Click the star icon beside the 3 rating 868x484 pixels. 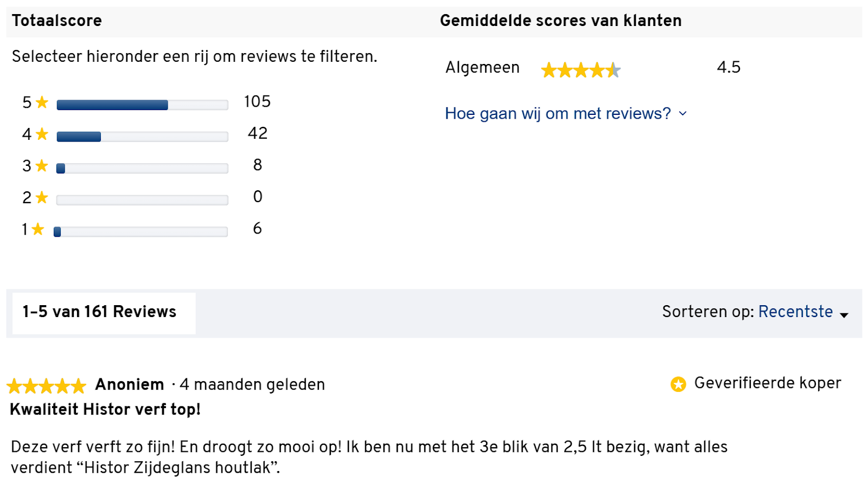coord(42,165)
